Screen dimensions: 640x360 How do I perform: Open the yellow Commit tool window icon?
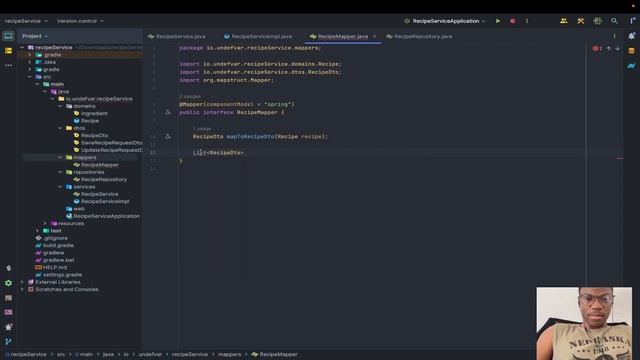(x=8, y=51)
